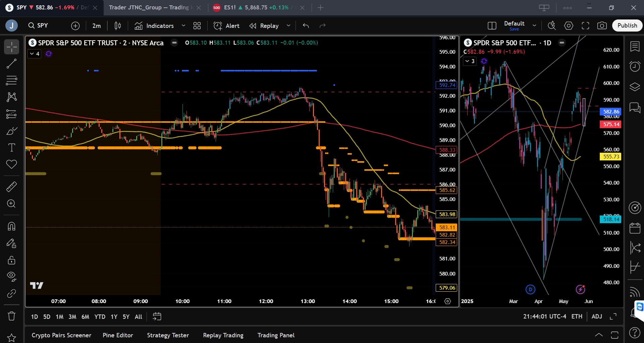Expand the favorite indicators dropdown arrow
This screenshot has height=343, width=644.
[x=183, y=26]
